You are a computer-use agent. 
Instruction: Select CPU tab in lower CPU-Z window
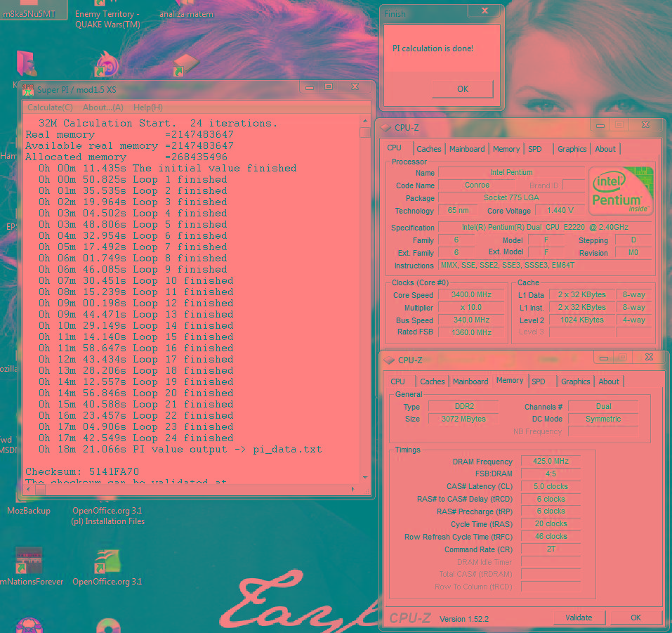click(397, 381)
